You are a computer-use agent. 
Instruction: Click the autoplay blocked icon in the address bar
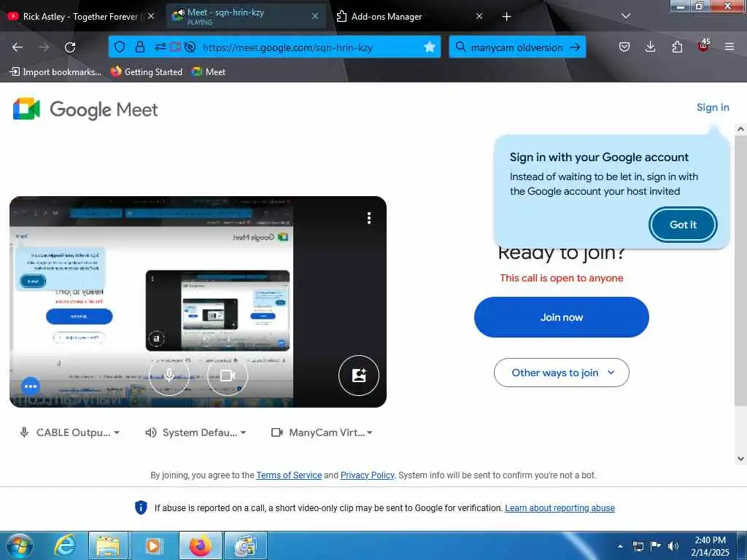pyautogui.click(x=190, y=47)
